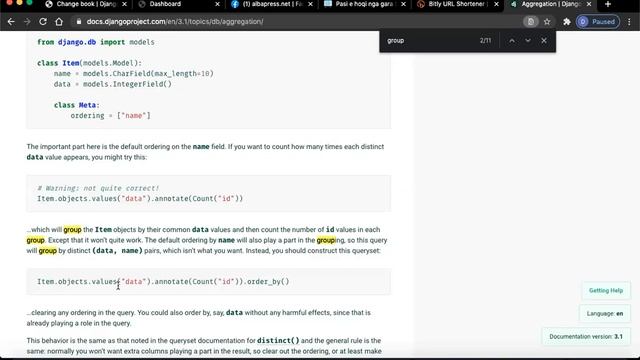Jump to next find match

click(x=528, y=40)
